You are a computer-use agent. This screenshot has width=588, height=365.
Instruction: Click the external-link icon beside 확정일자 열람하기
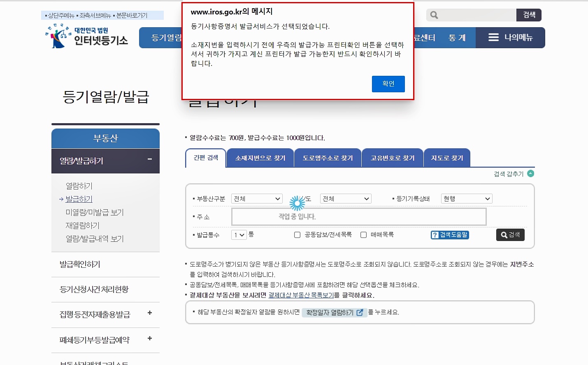pyautogui.click(x=359, y=312)
